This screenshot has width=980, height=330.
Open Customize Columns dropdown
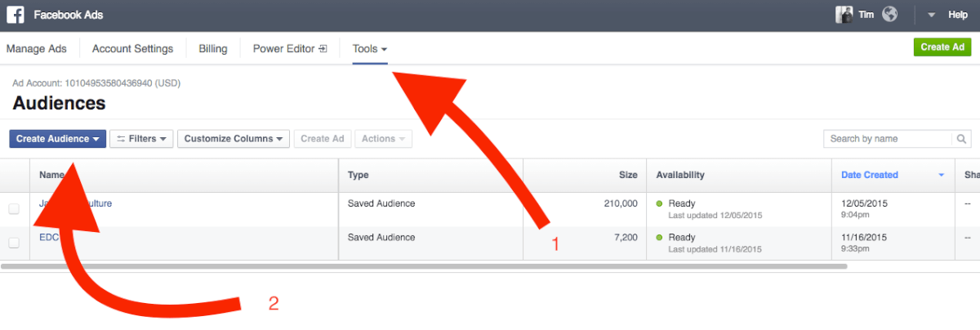(234, 139)
